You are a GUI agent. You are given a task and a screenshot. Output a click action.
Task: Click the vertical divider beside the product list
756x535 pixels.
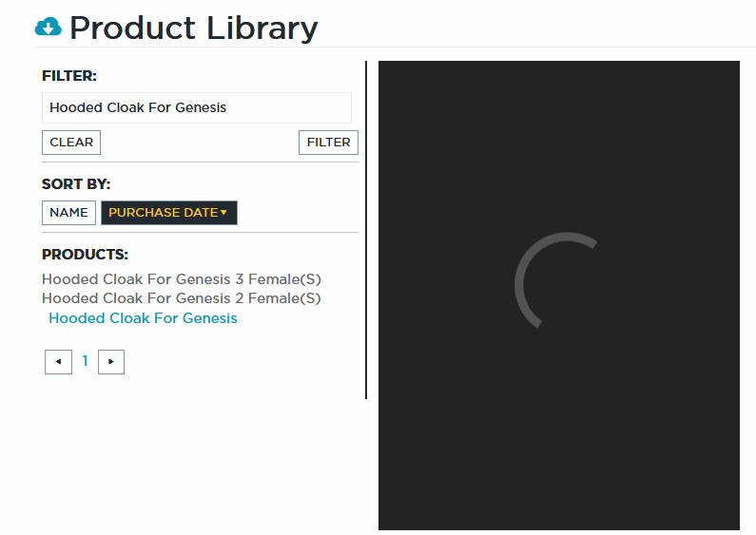click(366, 230)
